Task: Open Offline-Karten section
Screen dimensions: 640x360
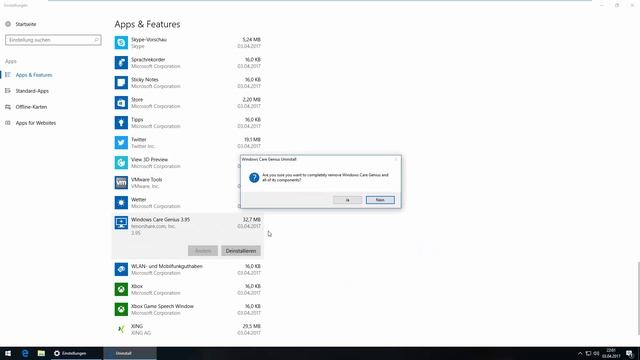Action: [x=31, y=107]
